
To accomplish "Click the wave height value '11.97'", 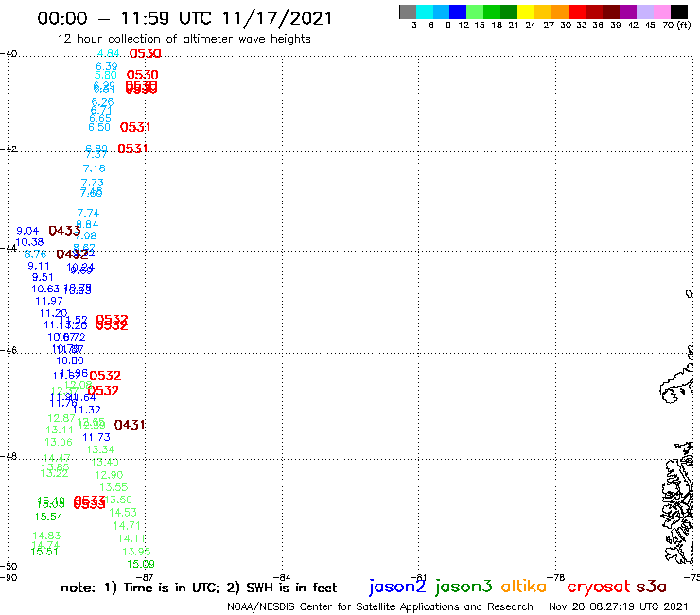I will coord(49,301).
